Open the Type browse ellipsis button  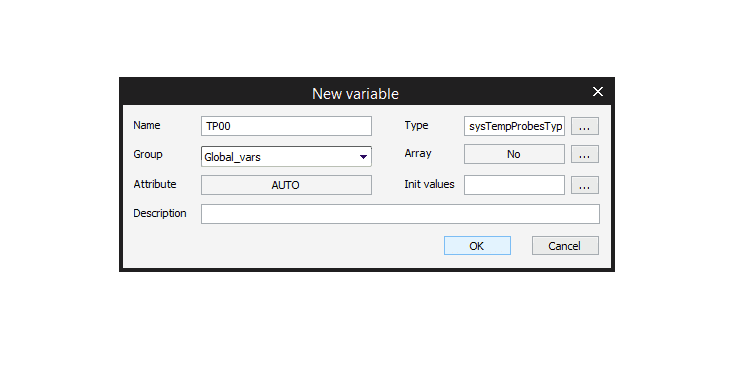point(585,127)
